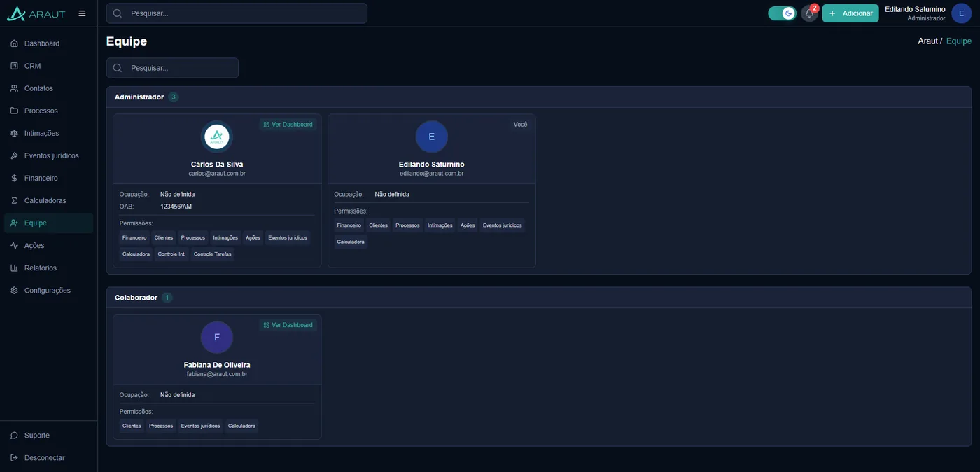Click the Desconectar logout icon

14,457
